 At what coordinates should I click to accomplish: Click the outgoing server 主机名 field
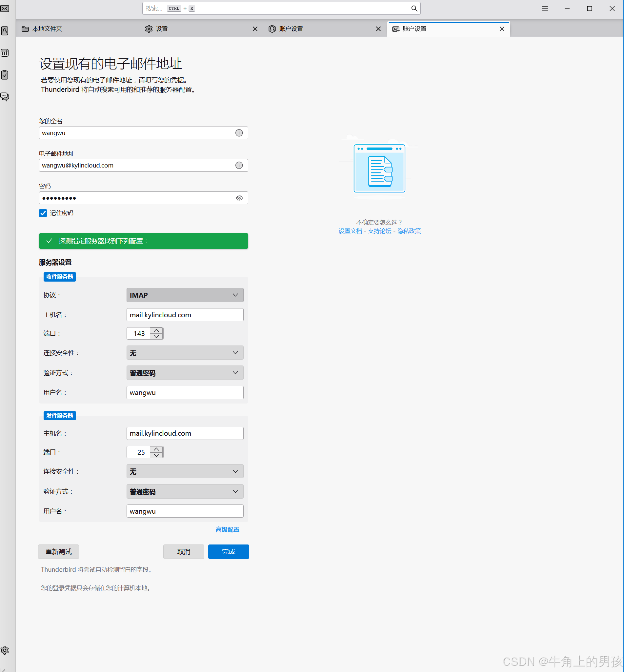click(x=185, y=433)
